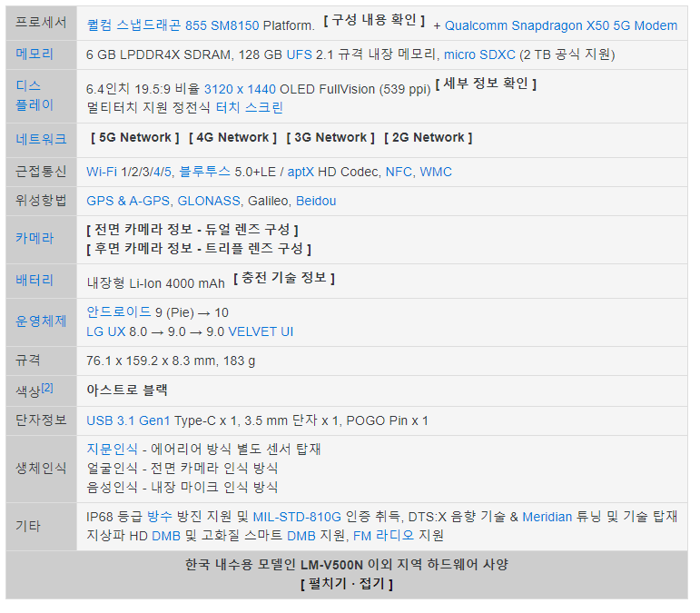Open the WMC link
Screen dimensions: 700x613
pos(436,172)
